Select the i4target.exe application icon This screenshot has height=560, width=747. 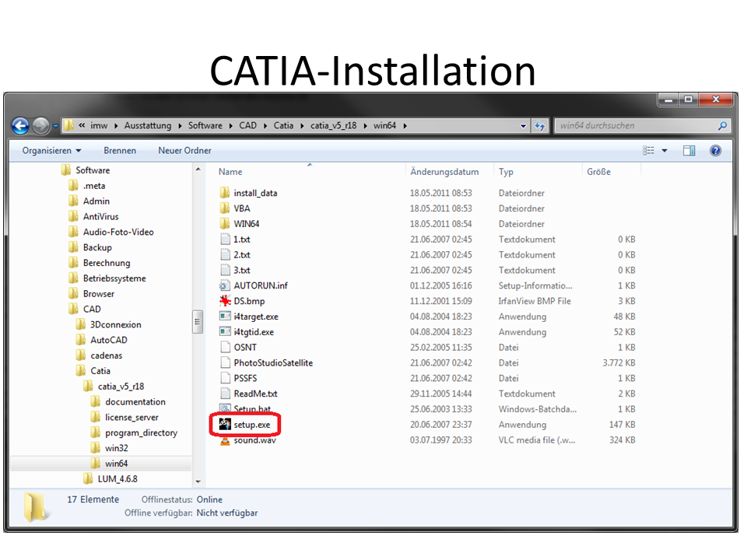(x=225, y=317)
